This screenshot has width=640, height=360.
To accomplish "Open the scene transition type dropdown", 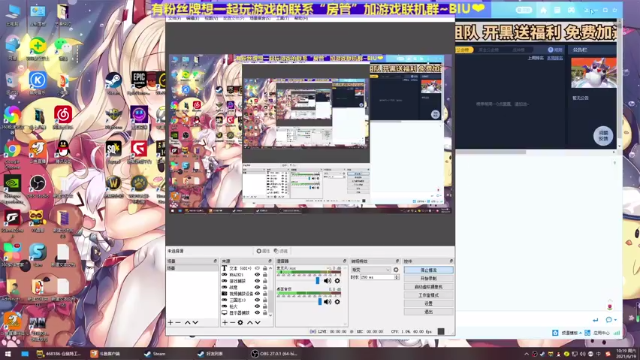I will (x=371, y=270).
